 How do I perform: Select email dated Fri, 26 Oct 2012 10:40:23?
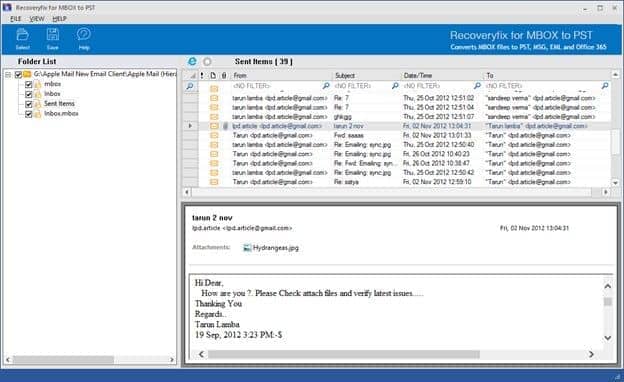(404, 154)
